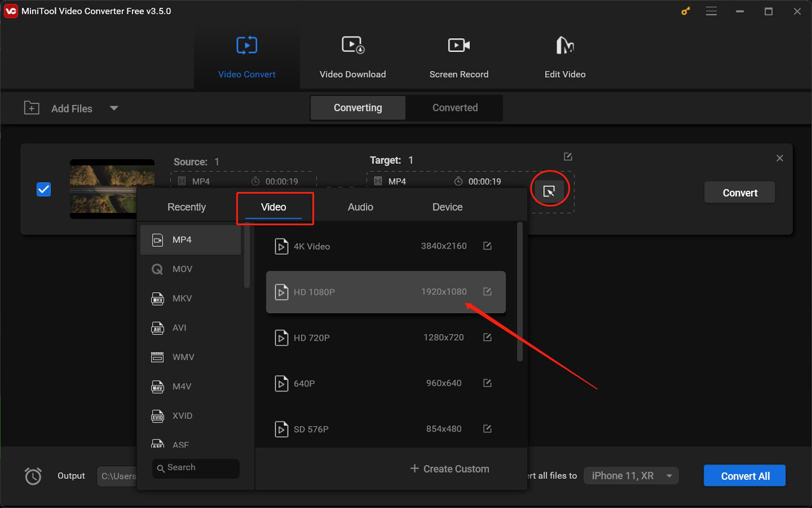Edit the 640P preset settings
Viewport: 812px width, 508px height.
pyautogui.click(x=487, y=383)
